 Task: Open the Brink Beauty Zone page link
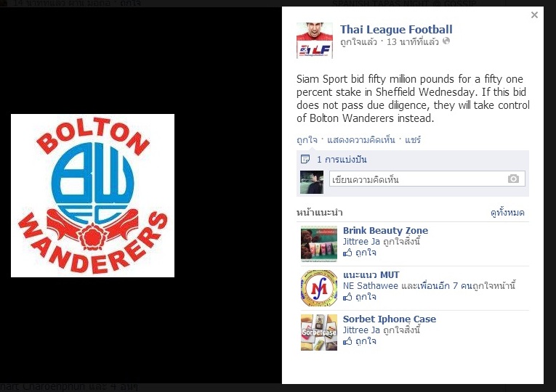pyautogui.click(x=385, y=231)
